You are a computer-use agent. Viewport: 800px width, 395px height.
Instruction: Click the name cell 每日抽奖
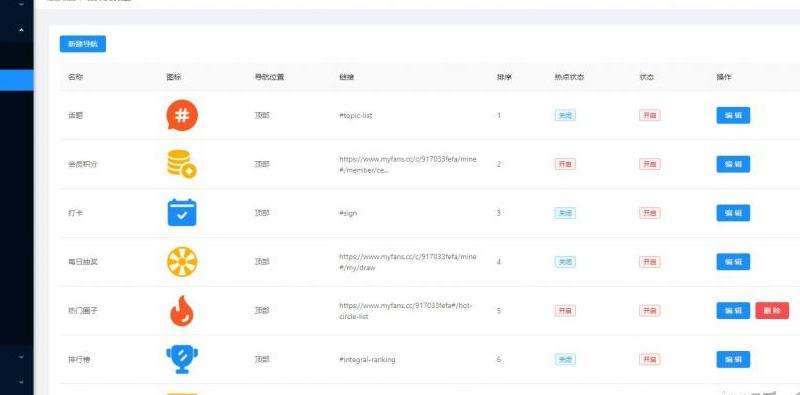coord(83,262)
